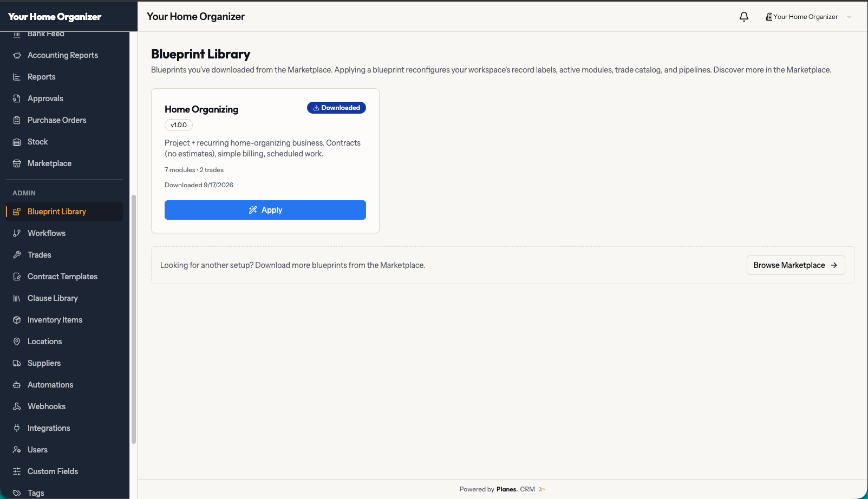Open the Tags menu item
868x499 pixels.
click(64, 493)
